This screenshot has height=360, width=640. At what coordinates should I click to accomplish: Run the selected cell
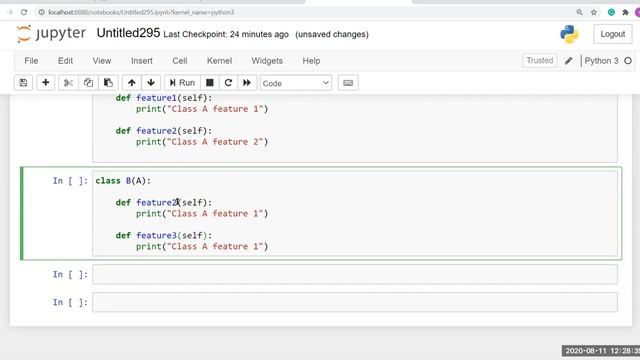(x=182, y=83)
